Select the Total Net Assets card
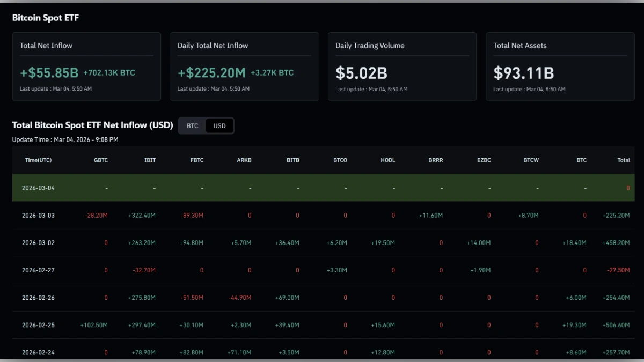 click(560, 66)
